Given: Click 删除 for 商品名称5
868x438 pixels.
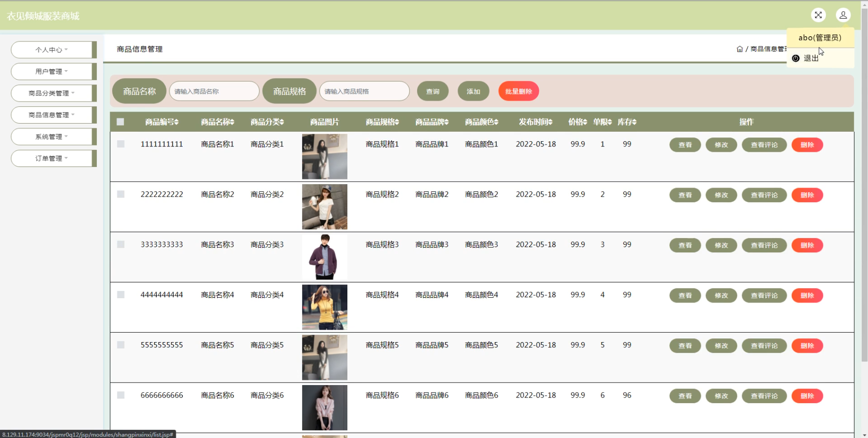Looking at the screenshot, I should (x=807, y=346).
